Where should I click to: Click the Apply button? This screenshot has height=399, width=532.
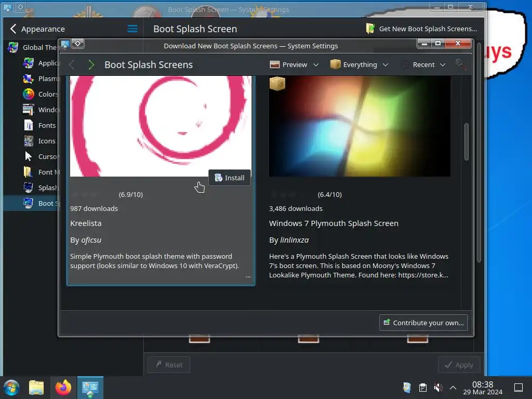(459, 365)
